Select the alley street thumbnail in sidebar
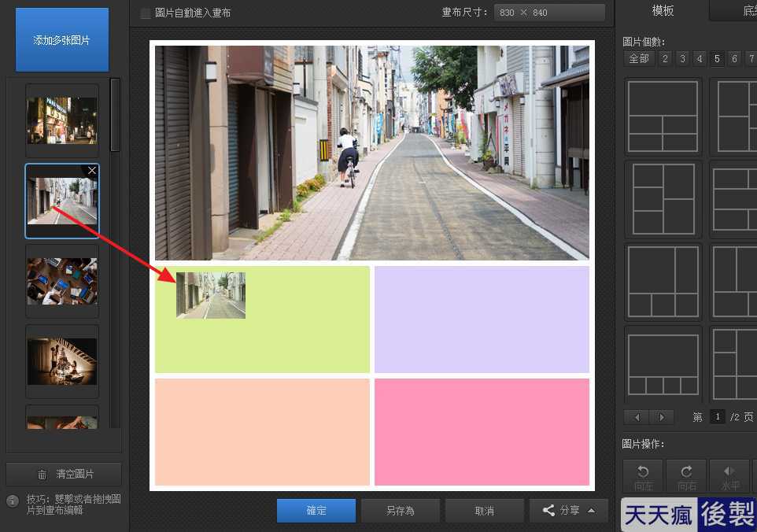Screen dimensions: 757x532 pos(62,201)
